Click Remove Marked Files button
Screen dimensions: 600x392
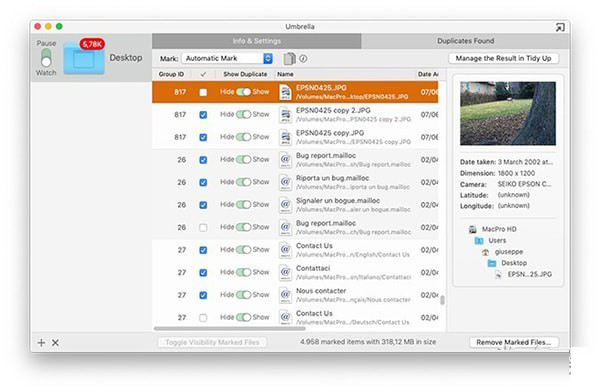514,342
